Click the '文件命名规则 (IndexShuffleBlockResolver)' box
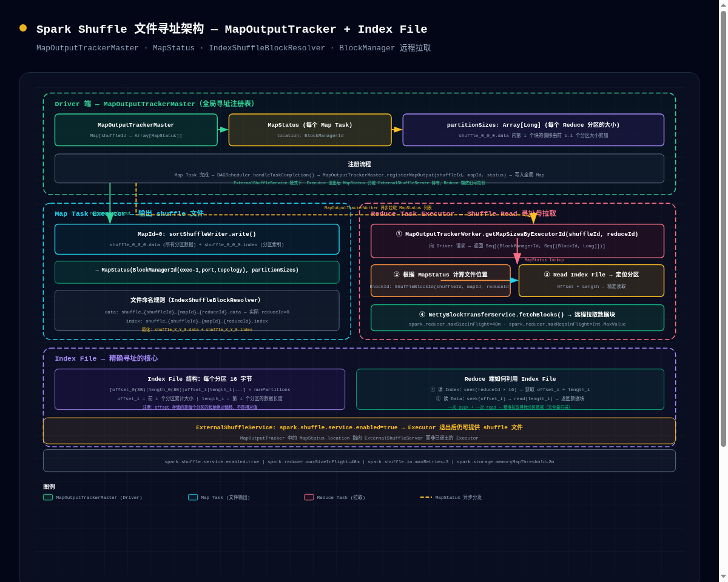The width and height of the screenshot is (728, 582). click(197, 310)
